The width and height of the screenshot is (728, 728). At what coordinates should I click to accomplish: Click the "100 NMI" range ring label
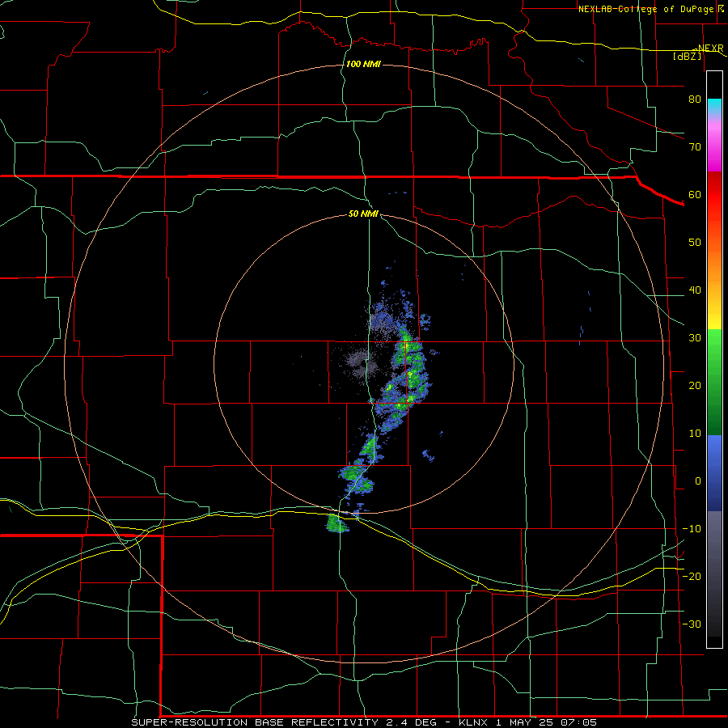point(363,64)
